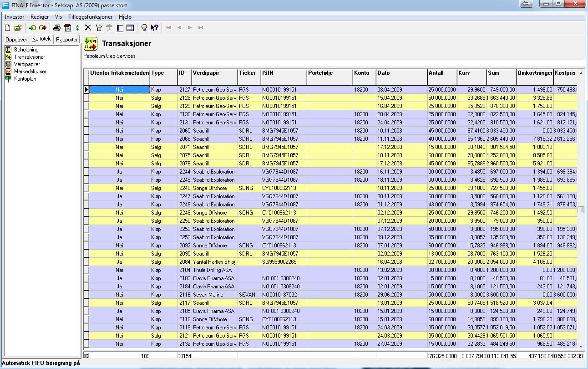Click the table scrollbar up arrow
The height and width of the screenshot is (369, 588).
pos(581,73)
